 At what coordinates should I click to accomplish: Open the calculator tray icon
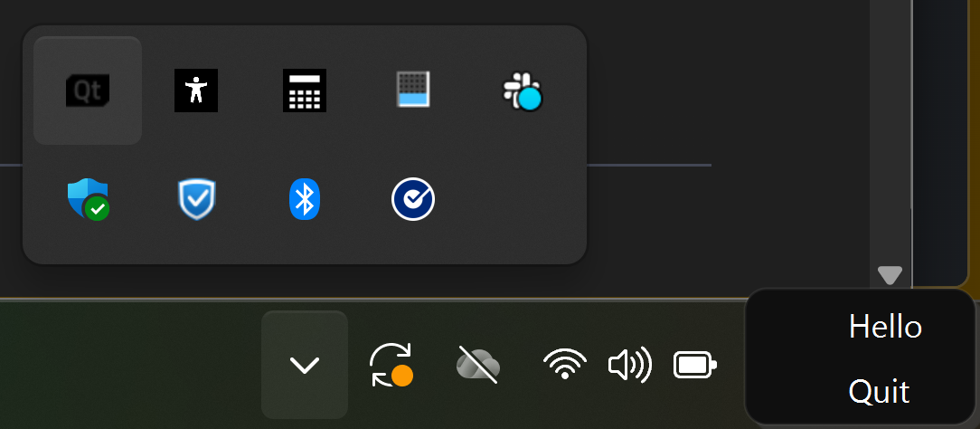coord(305,91)
